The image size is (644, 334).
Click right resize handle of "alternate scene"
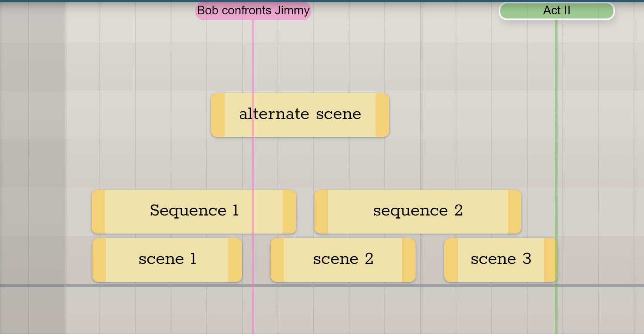click(x=382, y=115)
